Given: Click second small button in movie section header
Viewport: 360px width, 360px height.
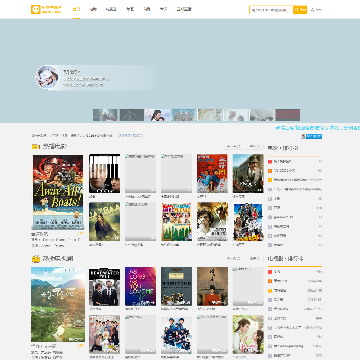Looking at the screenshot, I should 255,146.
